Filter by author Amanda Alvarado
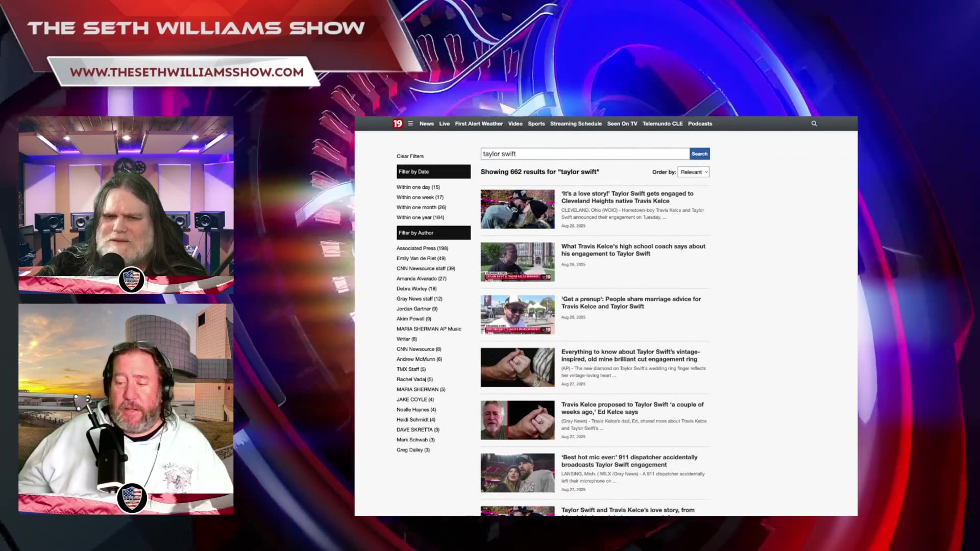980x551 pixels. pos(422,279)
